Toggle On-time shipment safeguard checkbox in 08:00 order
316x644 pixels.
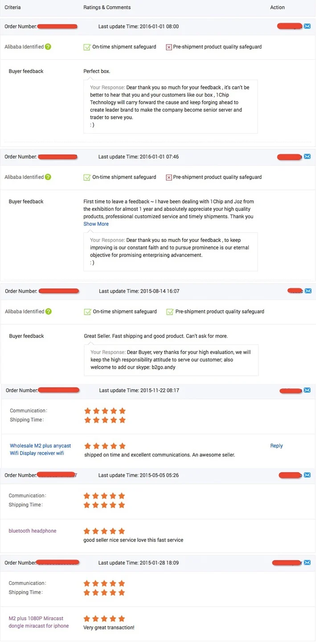87,47
